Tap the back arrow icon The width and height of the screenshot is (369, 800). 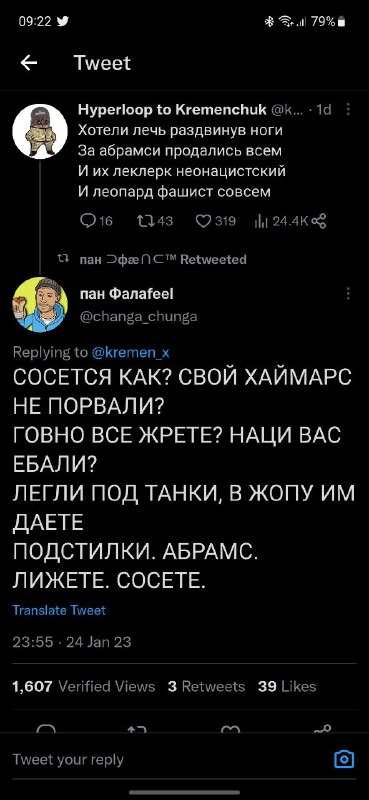point(29,63)
